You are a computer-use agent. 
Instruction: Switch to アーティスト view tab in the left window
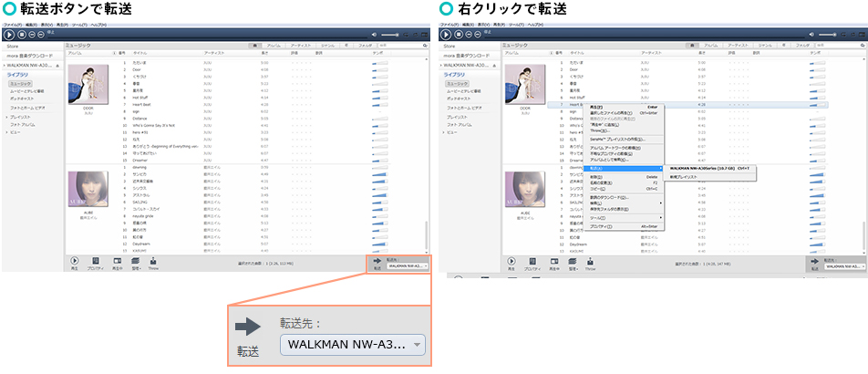[x=300, y=45]
